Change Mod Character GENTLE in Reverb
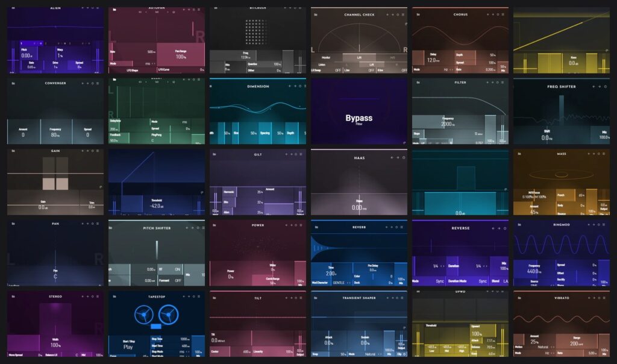This screenshot has width=617, height=364. click(341, 283)
